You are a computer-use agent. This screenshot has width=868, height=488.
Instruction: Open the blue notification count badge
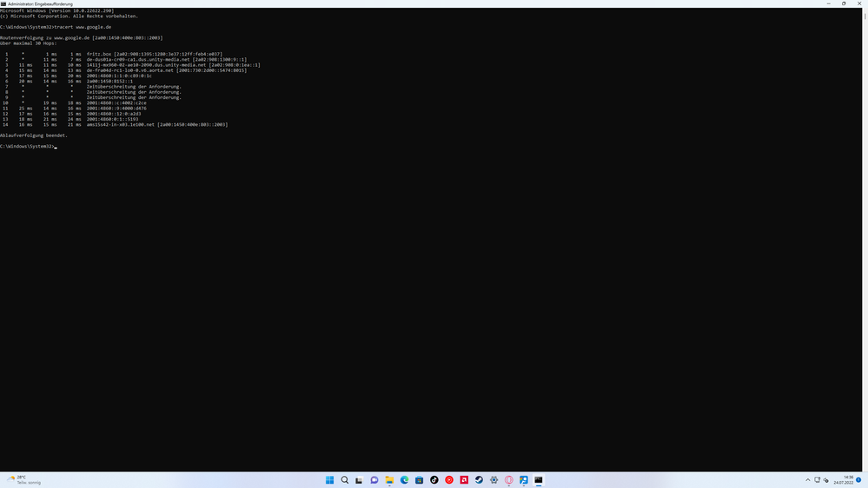pyautogui.click(x=858, y=479)
